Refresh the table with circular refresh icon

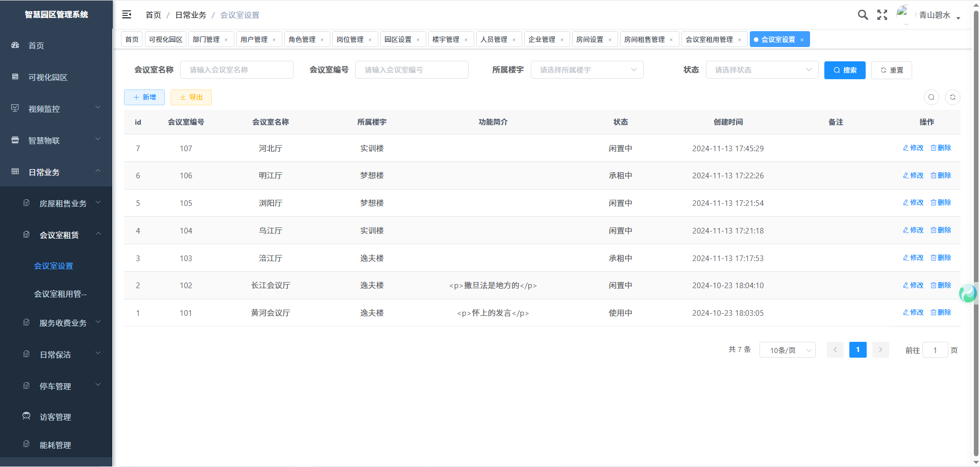pyautogui.click(x=952, y=97)
